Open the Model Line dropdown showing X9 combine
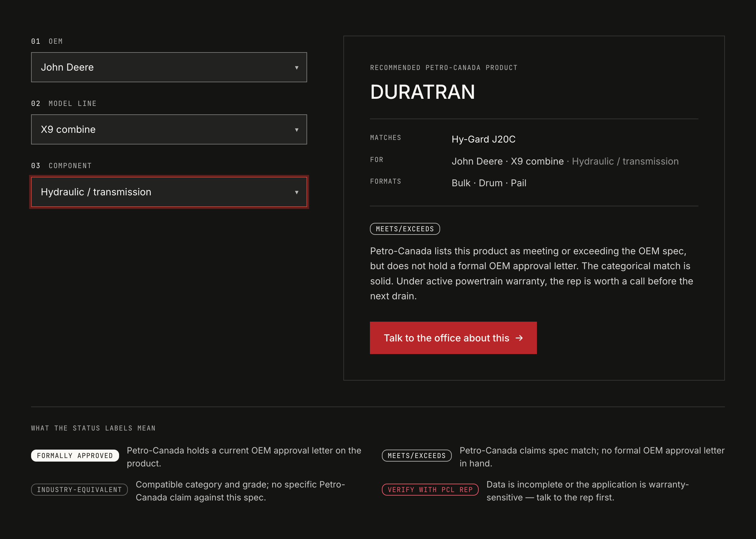756x539 pixels. click(169, 130)
